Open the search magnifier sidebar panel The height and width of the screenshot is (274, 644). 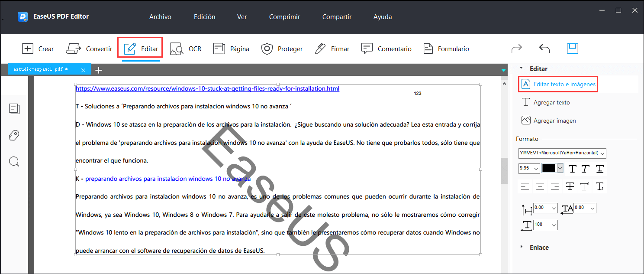14,162
